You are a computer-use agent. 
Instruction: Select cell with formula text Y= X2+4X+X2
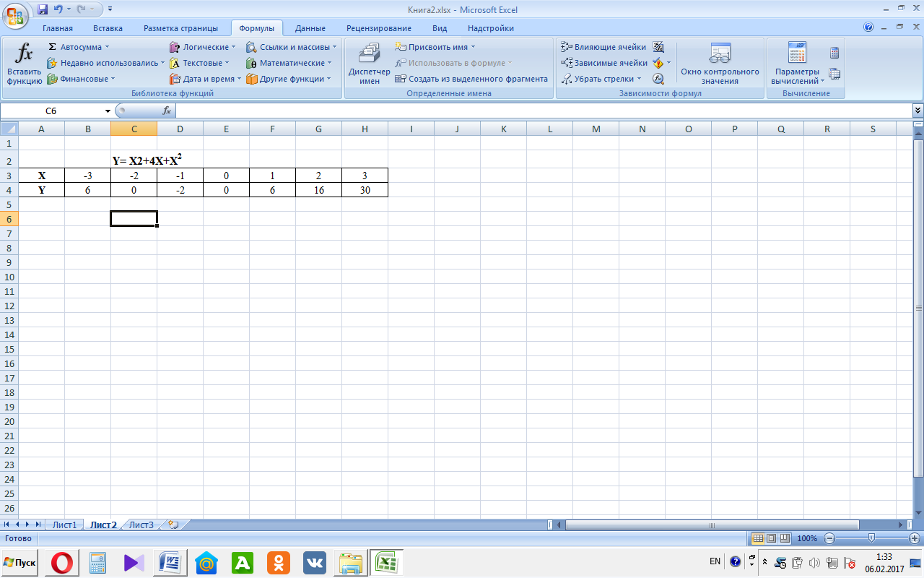click(x=134, y=160)
